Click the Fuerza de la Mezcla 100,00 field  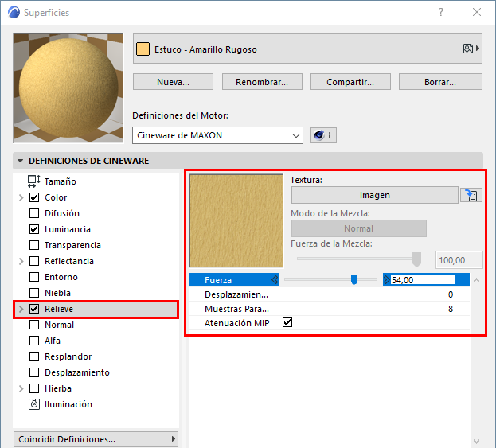[459, 260]
